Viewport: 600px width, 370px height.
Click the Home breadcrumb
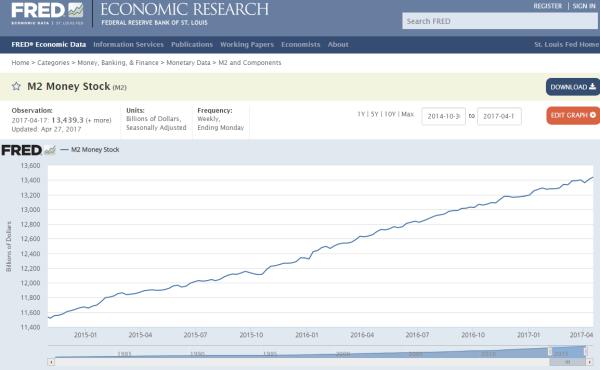point(20,62)
